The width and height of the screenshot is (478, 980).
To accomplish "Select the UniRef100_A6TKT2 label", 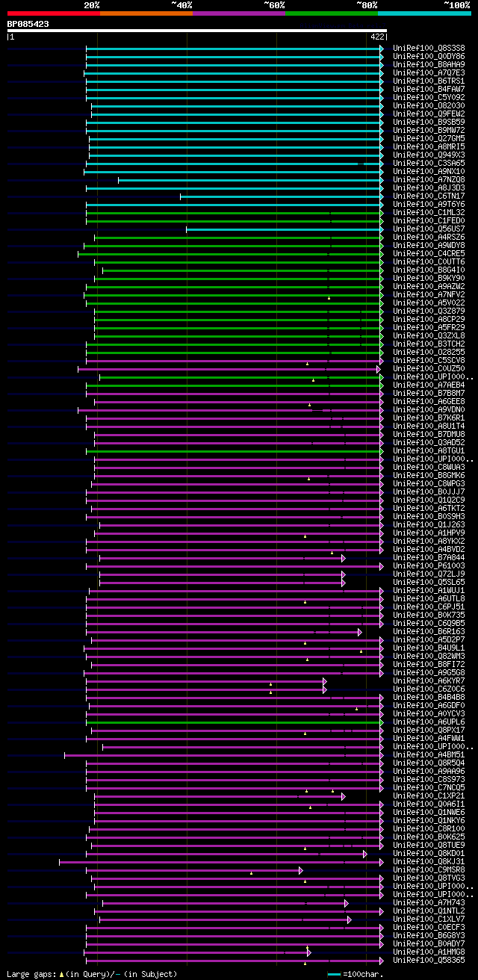I will click(429, 508).
